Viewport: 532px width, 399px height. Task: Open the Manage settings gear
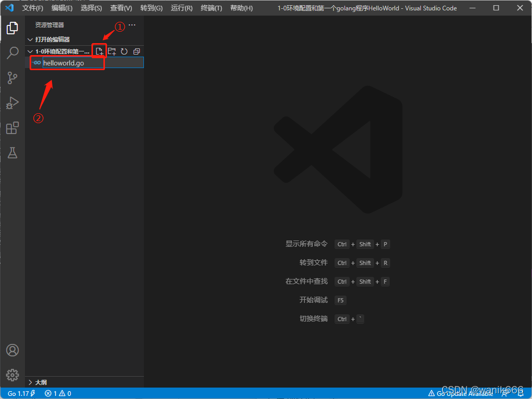pyautogui.click(x=12, y=375)
